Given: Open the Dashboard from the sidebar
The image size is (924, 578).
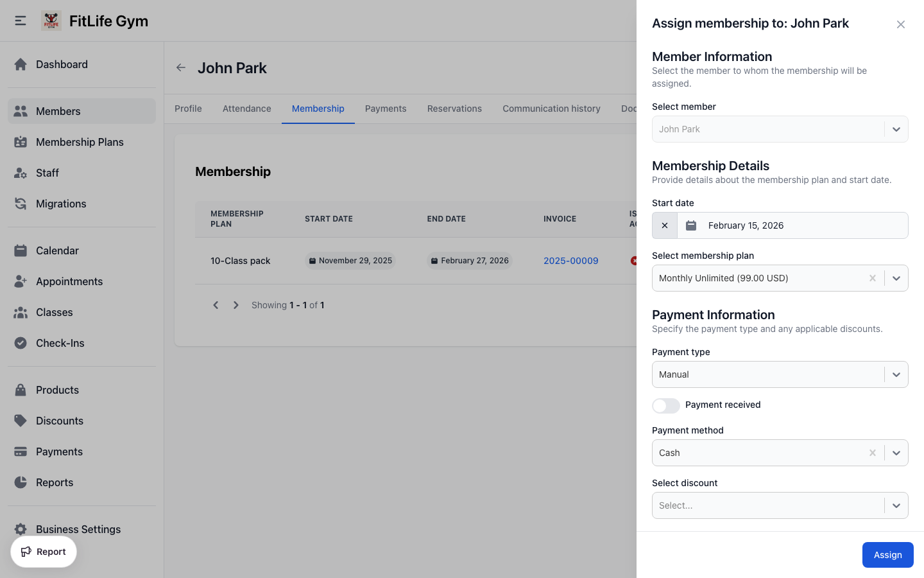Looking at the screenshot, I should pyautogui.click(x=62, y=64).
